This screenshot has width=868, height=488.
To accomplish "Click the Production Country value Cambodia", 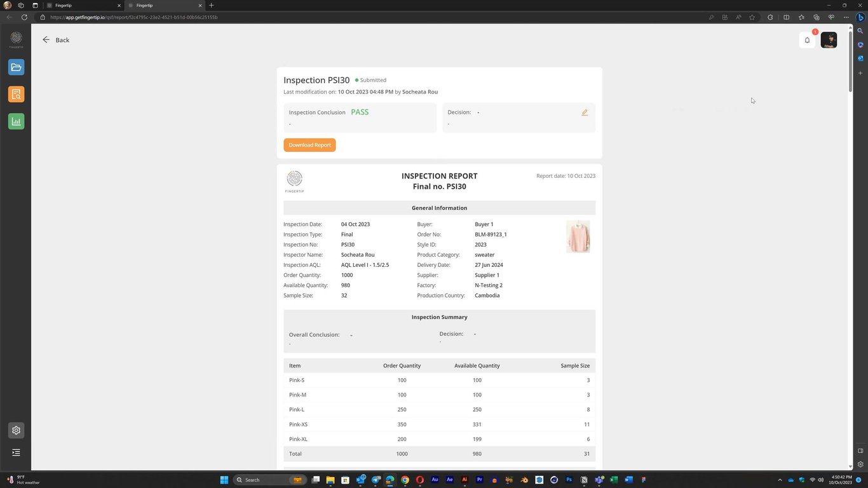I will [487, 295].
